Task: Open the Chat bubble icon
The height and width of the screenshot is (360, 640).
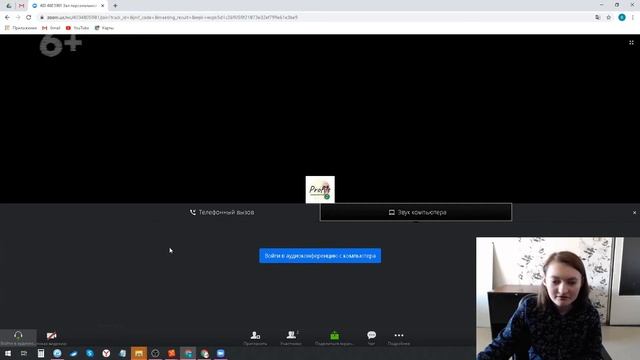Action: tap(371, 335)
